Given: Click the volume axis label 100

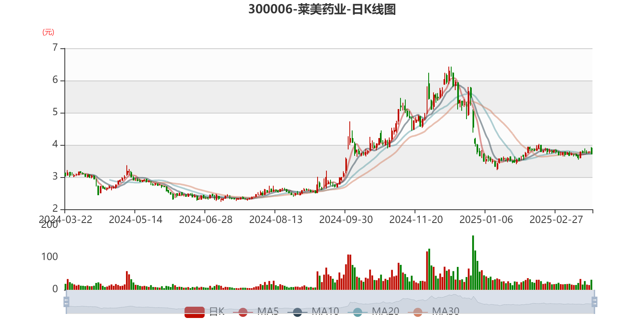Looking at the screenshot, I should click(50, 257).
